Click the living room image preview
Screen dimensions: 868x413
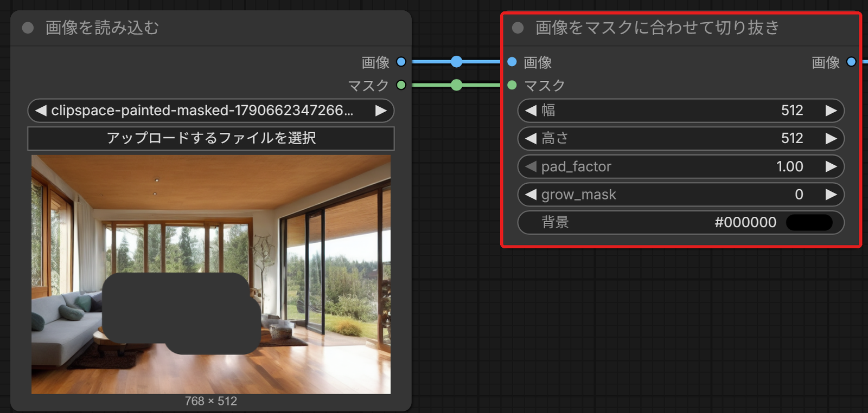pyautogui.click(x=211, y=274)
